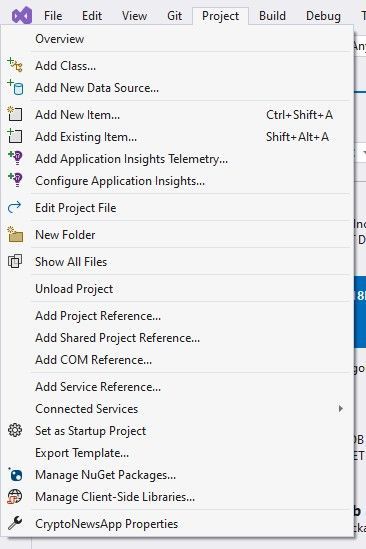Click the Add Class icon
This screenshot has width=366, height=549.
pyautogui.click(x=15, y=65)
